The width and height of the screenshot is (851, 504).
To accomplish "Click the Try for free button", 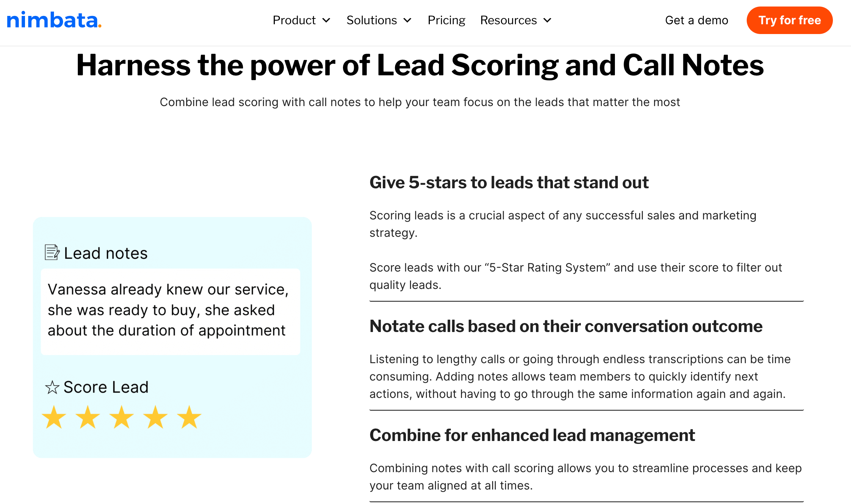I will [x=790, y=20].
